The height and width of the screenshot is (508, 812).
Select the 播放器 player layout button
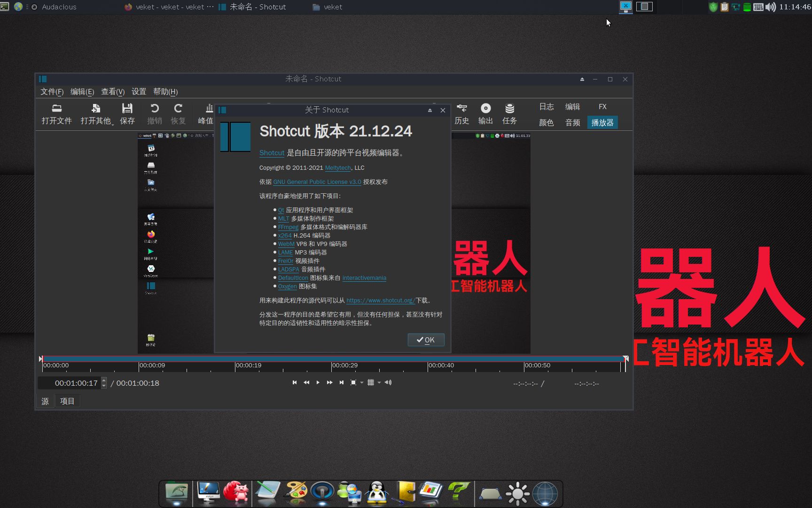click(602, 123)
